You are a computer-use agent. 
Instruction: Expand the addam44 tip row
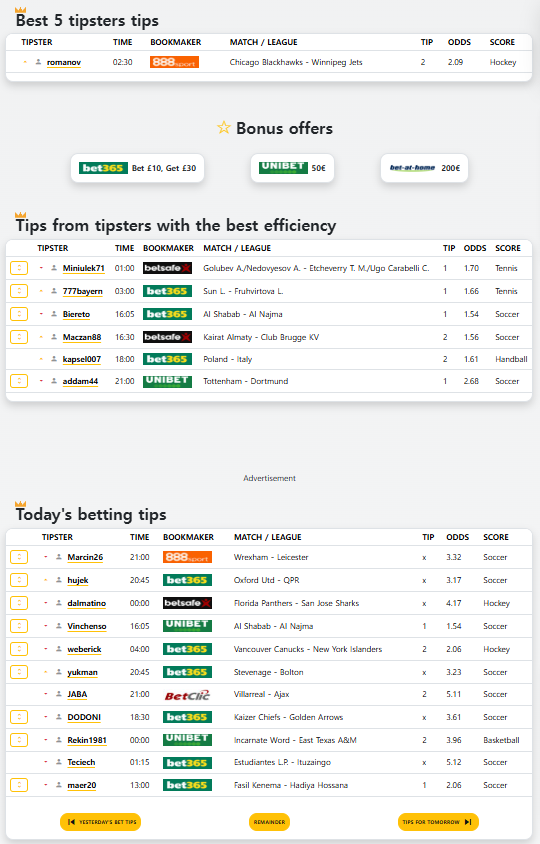click(19, 381)
